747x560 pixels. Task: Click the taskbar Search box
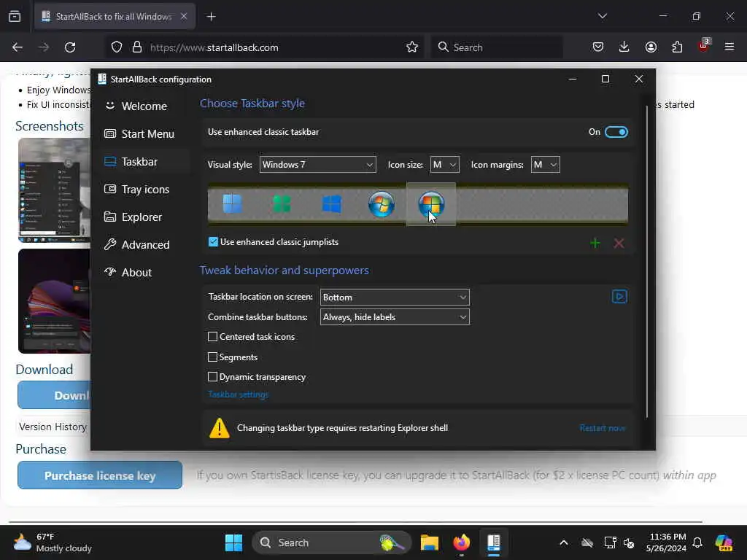pos(332,542)
